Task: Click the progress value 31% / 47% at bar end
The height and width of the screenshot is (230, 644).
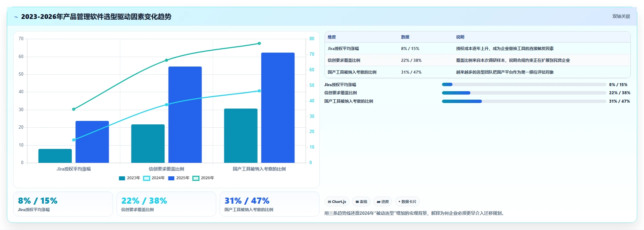Action: [620, 101]
